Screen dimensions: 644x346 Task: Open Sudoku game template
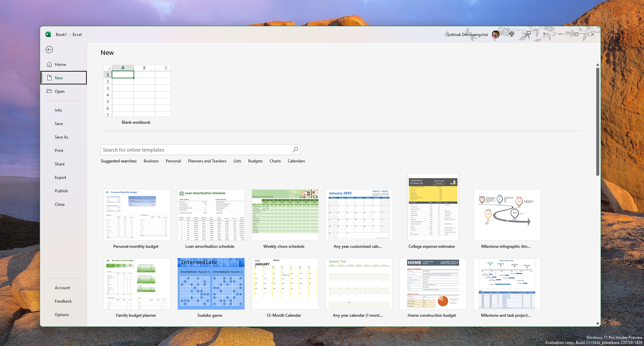tap(211, 284)
